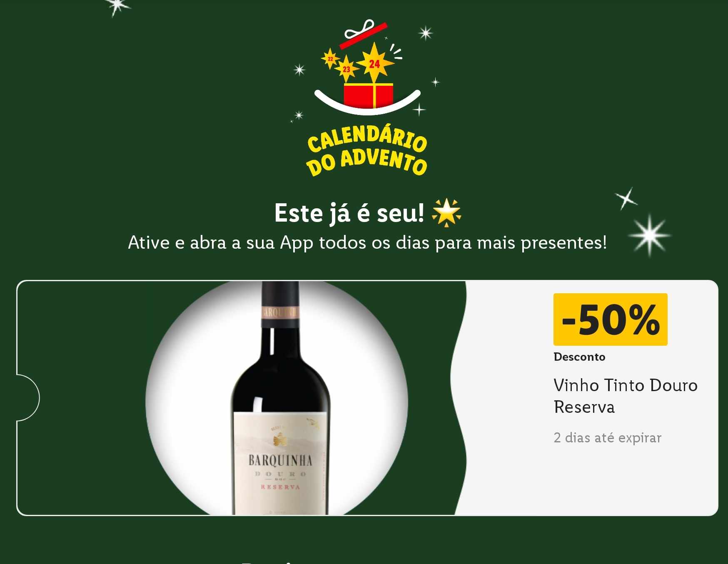Open the Barquinha wine bottle image
The image size is (728, 564).
[280, 398]
